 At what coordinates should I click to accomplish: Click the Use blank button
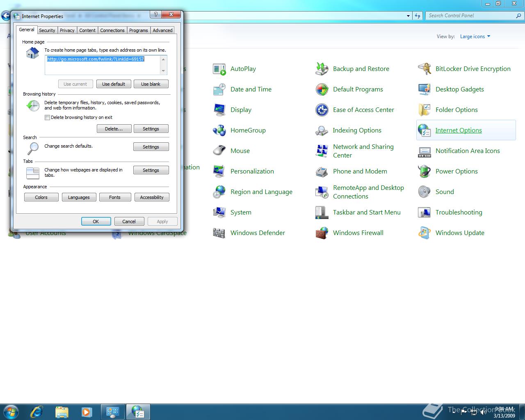tap(151, 84)
